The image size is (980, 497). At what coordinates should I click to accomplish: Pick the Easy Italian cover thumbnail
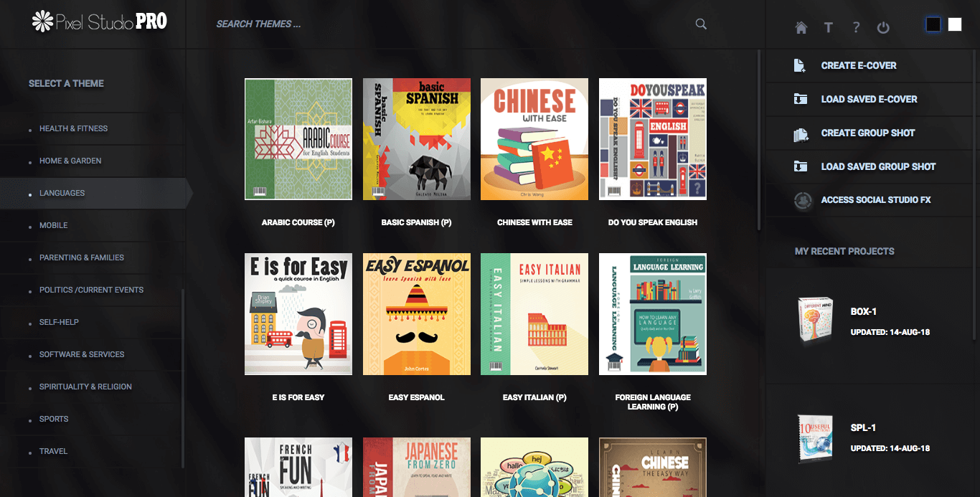(x=534, y=314)
